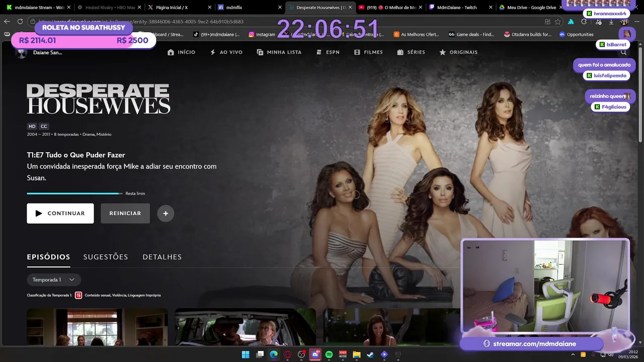Open the AO VIVO live section

[x=226, y=52]
